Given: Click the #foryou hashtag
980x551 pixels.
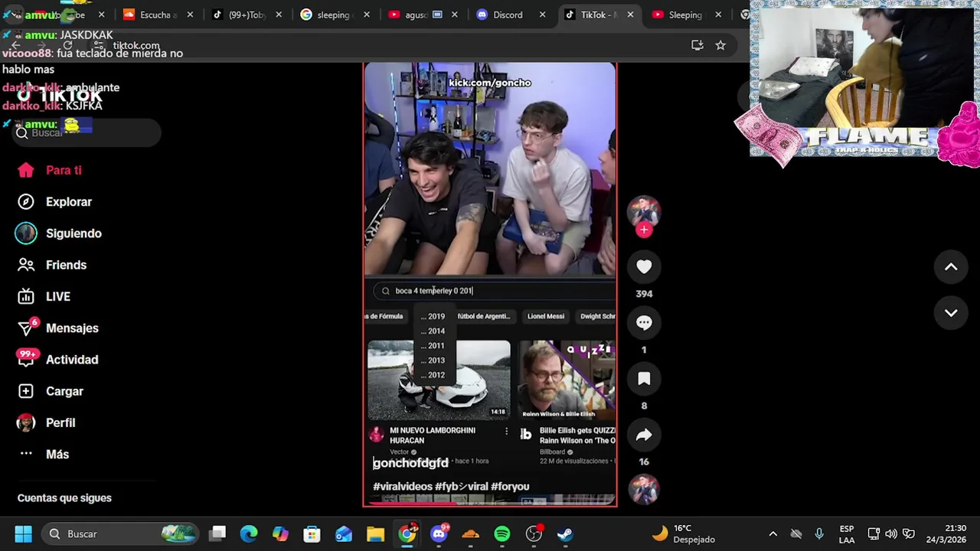Looking at the screenshot, I should (x=510, y=487).
